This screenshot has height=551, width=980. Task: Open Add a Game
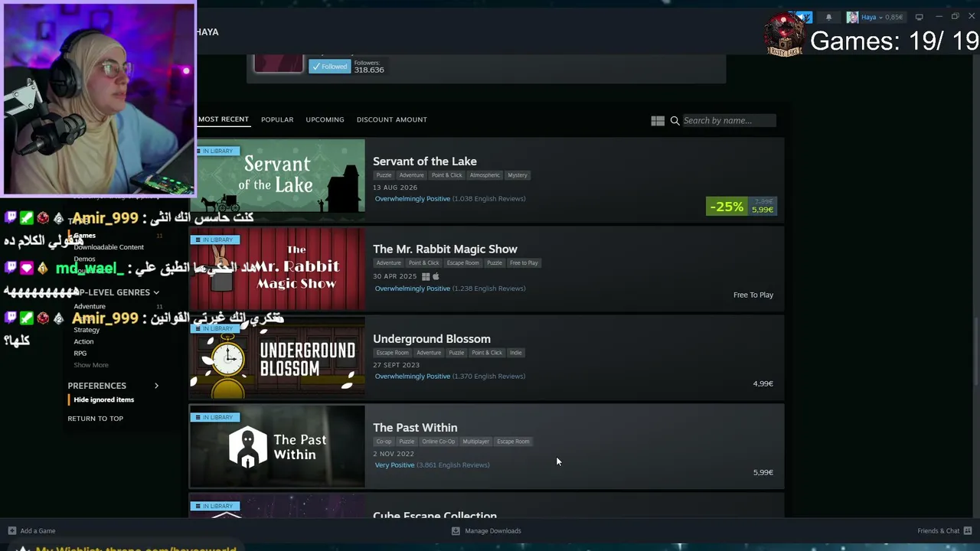(31, 530)
